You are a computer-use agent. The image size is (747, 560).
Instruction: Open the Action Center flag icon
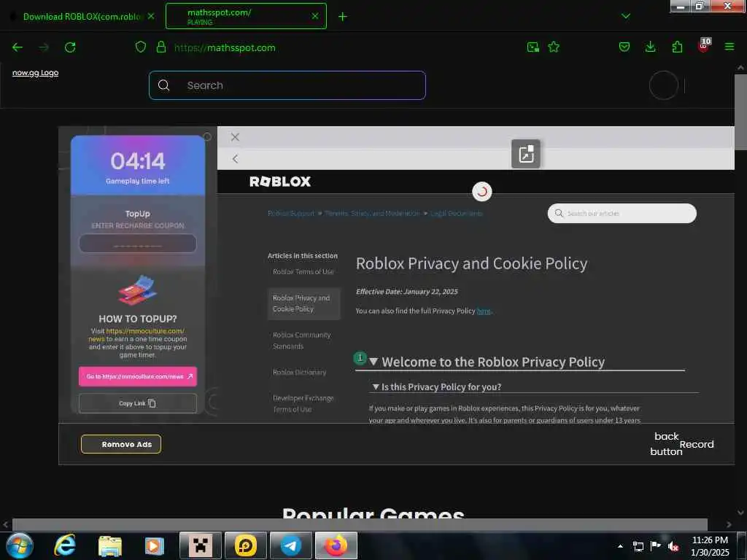pos(656,546)
